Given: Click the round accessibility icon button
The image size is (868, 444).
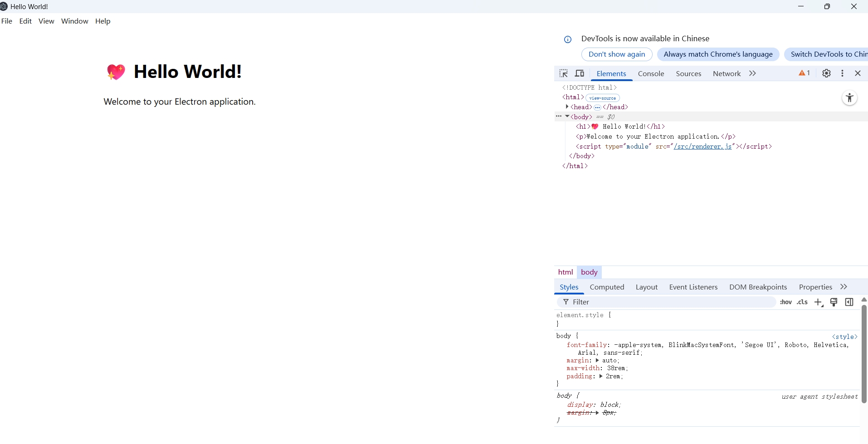Looking at the screenshot, I should click(849, 98).
